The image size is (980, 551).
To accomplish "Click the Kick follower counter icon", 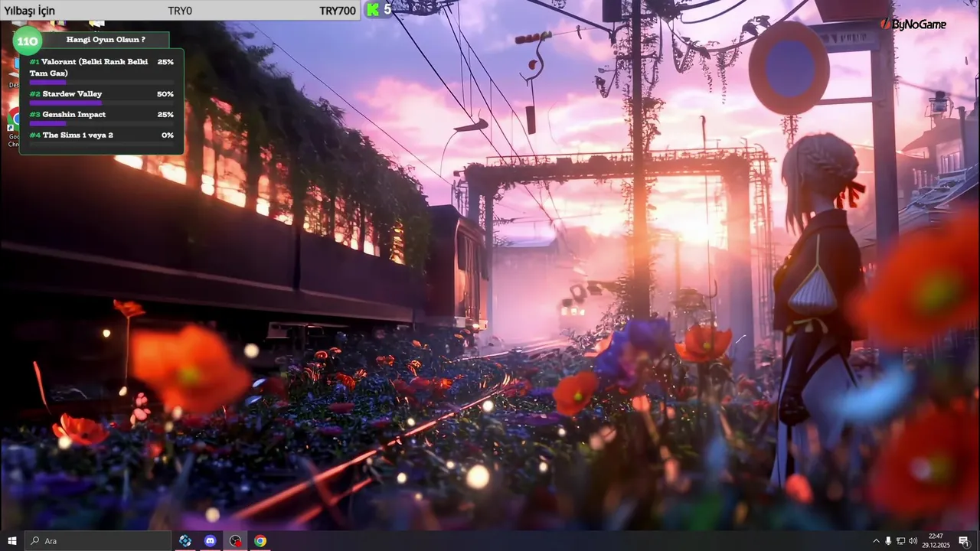I will tap(373, 9).
